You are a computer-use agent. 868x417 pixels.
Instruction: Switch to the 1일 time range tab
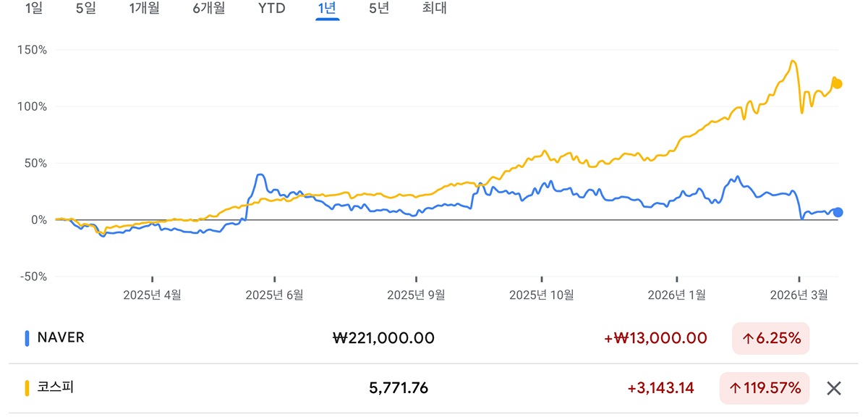point(34,9)
